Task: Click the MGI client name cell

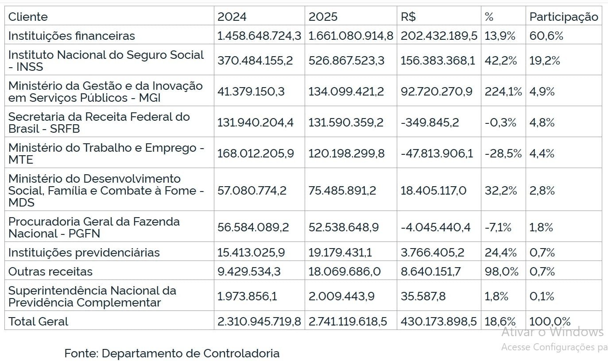Action: (105, 92)
